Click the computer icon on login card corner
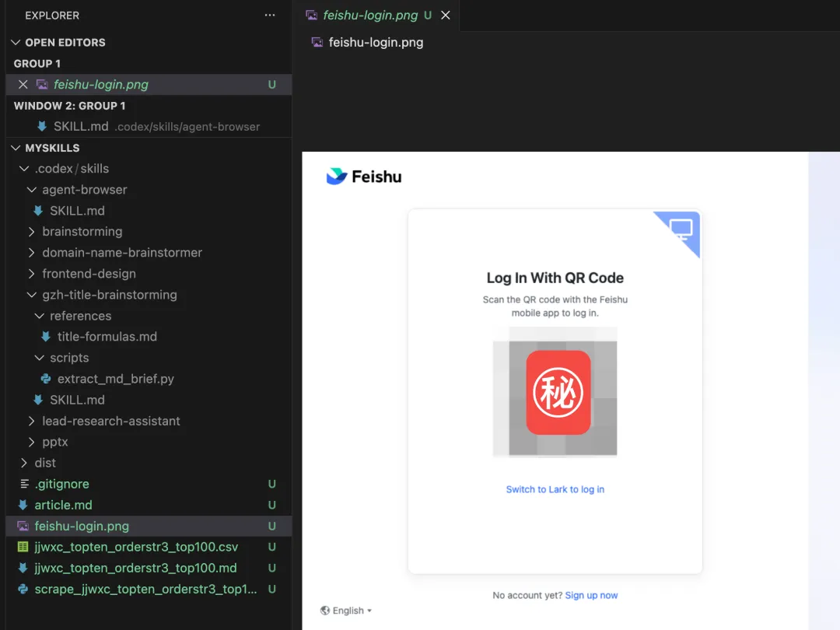Screen dimensions: 840x630 click(x=681, y=229)
